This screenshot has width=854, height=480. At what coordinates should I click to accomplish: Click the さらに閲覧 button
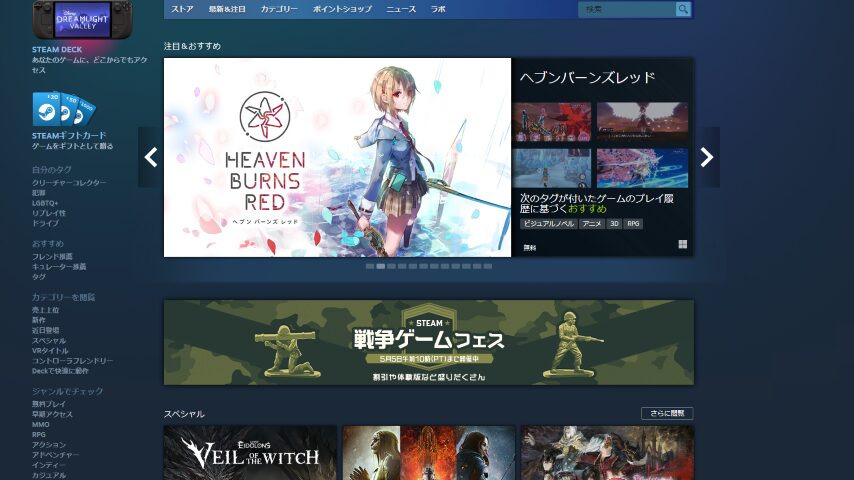pos(667,414)
